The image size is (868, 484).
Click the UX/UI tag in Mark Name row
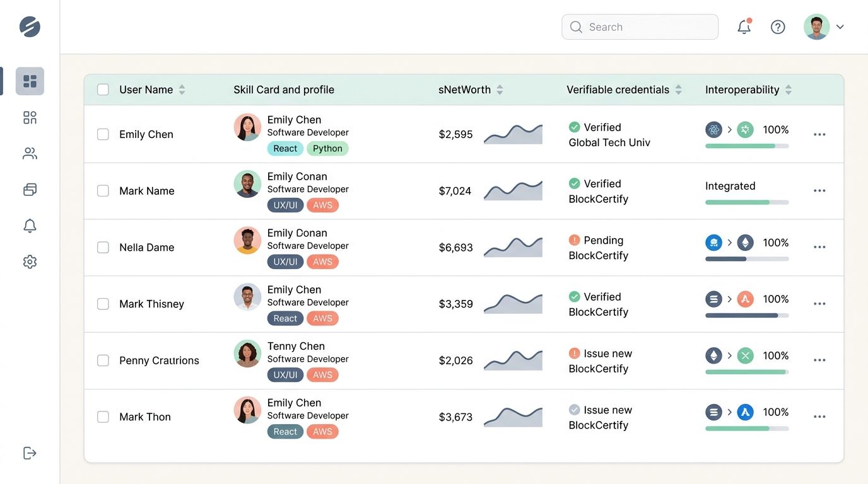click(285, 205)
